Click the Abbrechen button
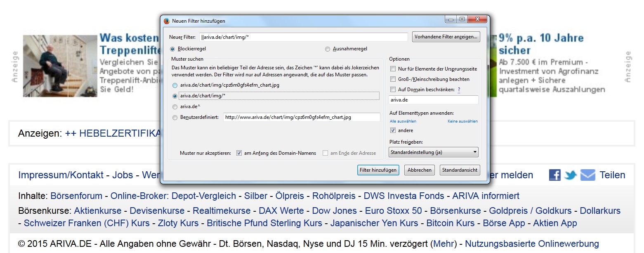644x253 pixels. coord(420,170)
